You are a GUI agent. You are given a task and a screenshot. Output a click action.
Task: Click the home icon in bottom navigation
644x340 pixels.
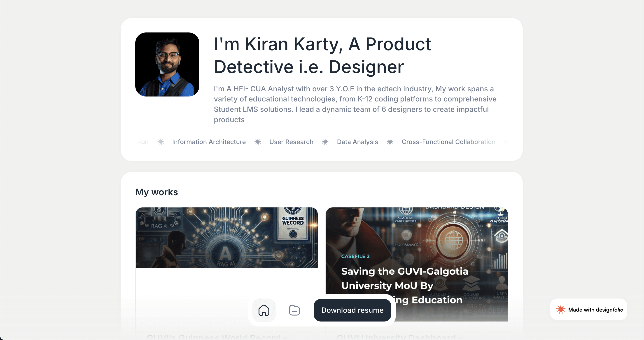264,310
